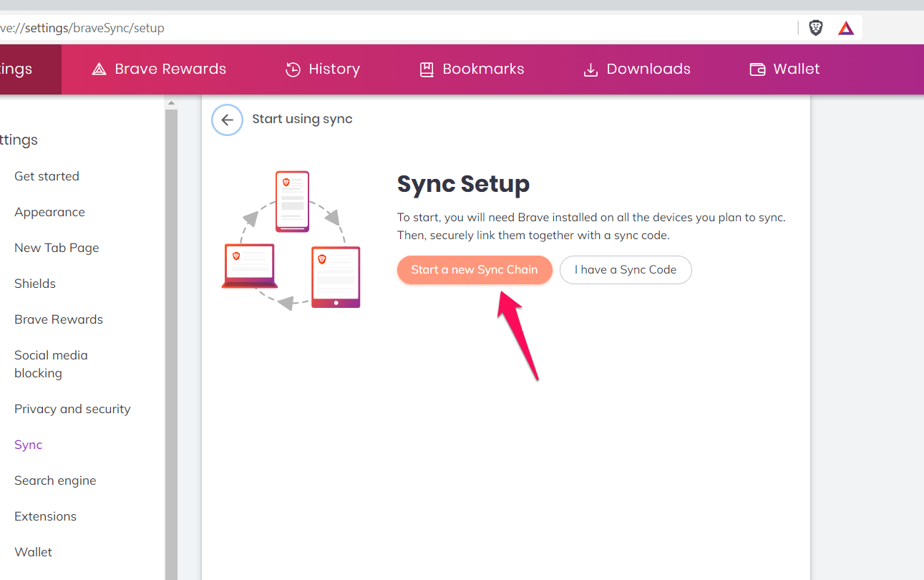Go to the Downloads tab

point(637,69)
